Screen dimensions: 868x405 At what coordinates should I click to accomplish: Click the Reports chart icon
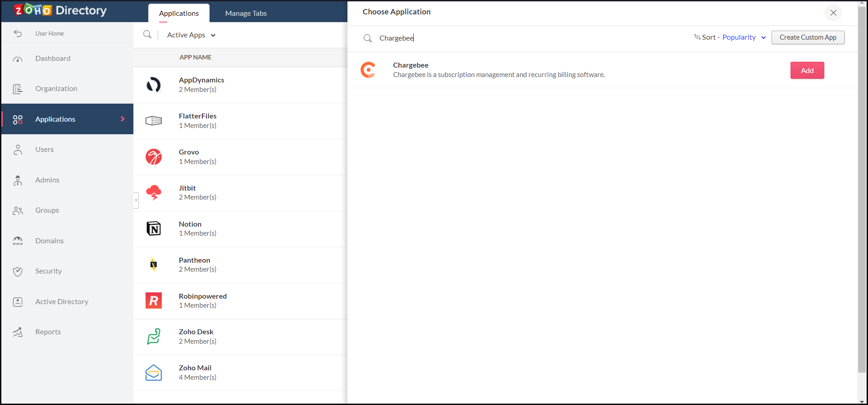18,332
